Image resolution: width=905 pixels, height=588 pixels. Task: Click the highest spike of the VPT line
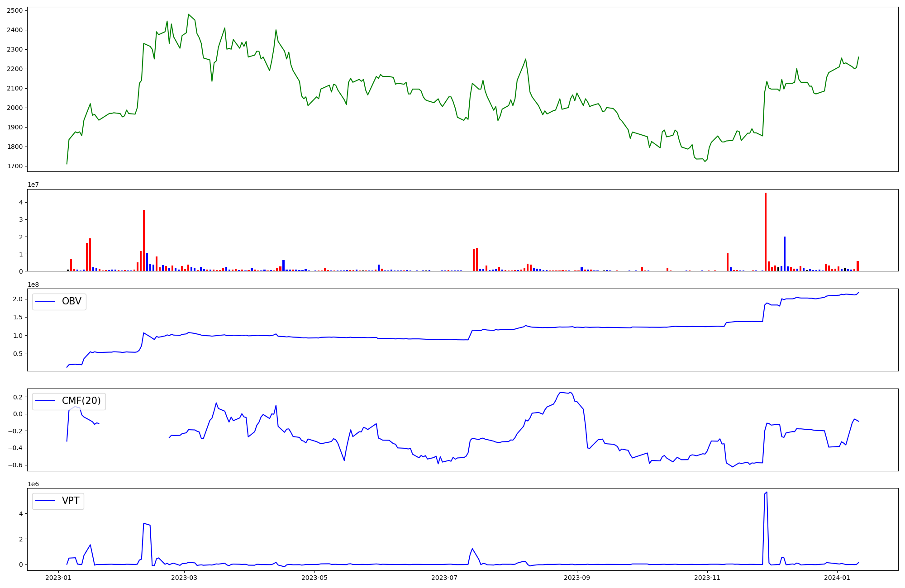pos(767,492)
